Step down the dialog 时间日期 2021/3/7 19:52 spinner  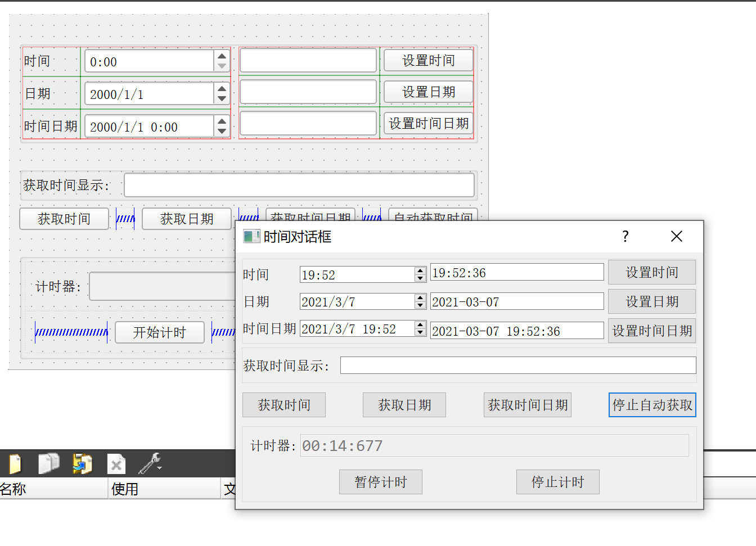coord(420,332)
